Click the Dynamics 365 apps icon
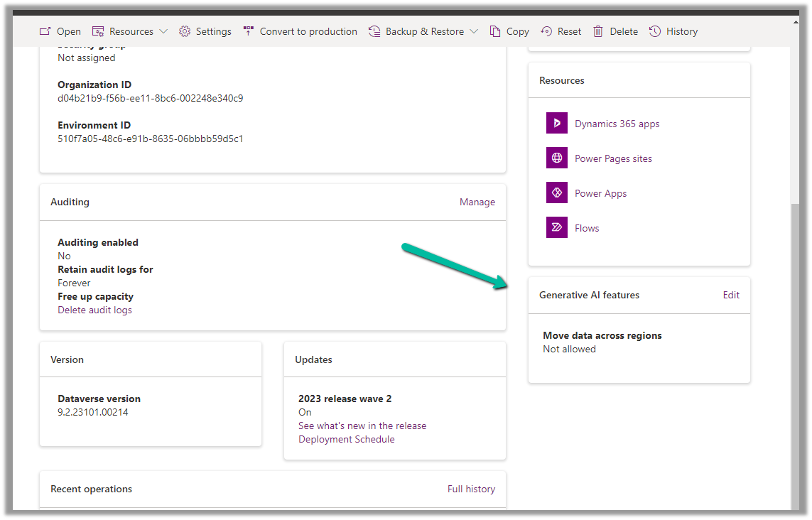Viewport: 812px width, 520px height. [x=556, y=123]
